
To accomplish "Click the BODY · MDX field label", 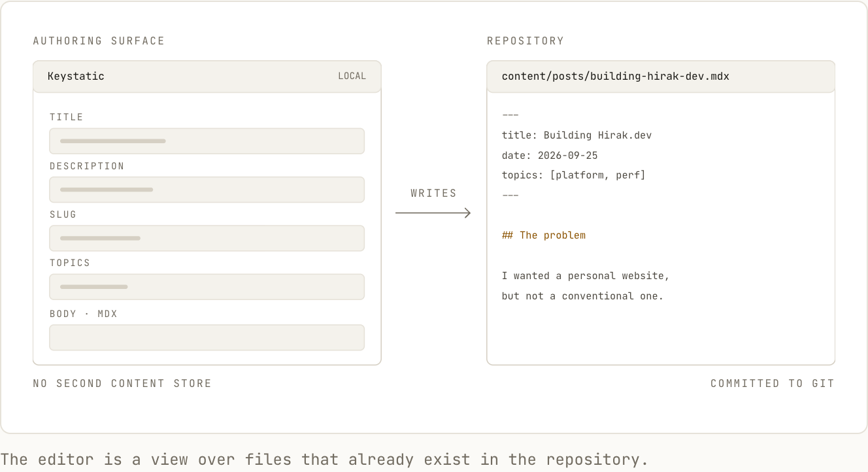I will click(84, 314).
